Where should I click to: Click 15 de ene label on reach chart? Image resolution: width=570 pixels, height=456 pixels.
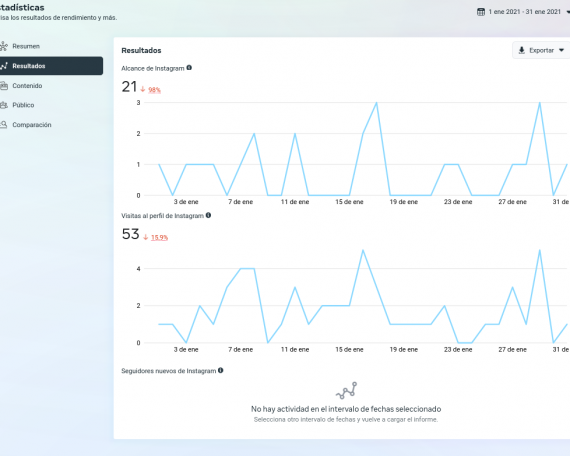pyautogui.click(x=349, y=202)
